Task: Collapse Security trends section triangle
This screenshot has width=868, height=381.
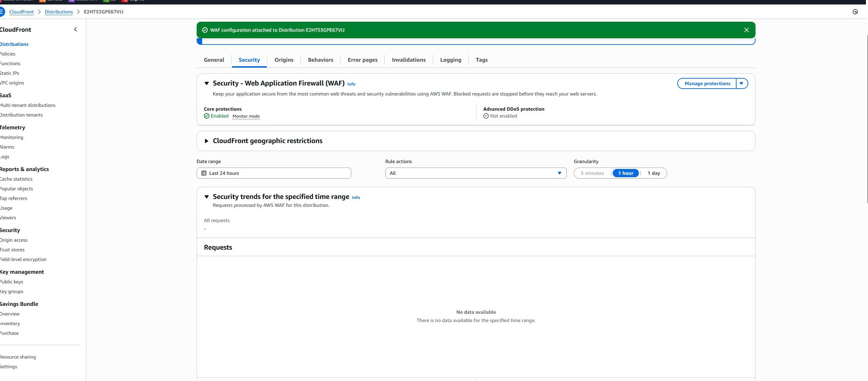Action: (206, 197)
